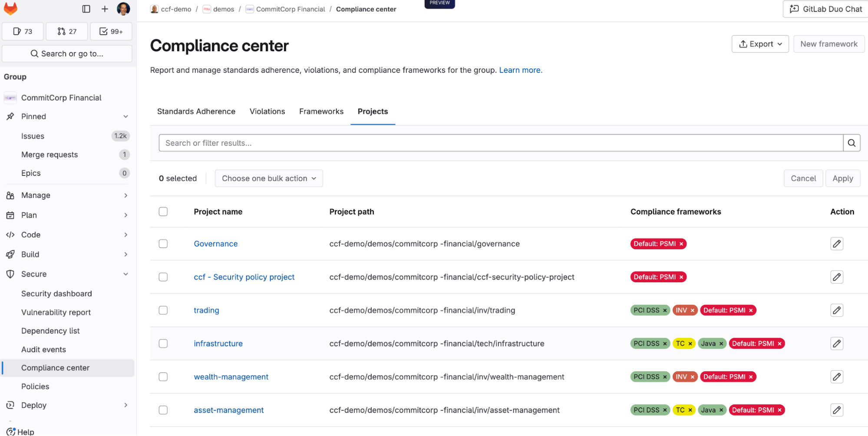Image resolution: width=868 pixels, height=436 pixels.
Task: Tick the wealth-management checkbox
Action: coord(163,377)
